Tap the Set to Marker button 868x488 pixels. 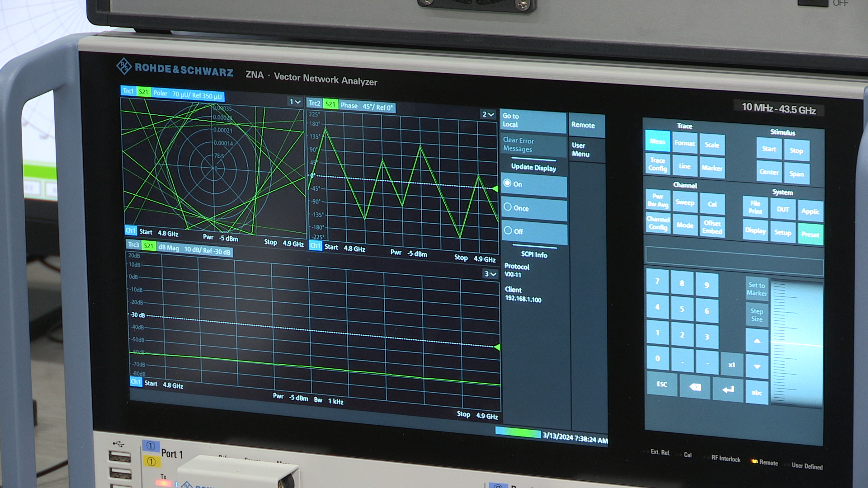757,289
